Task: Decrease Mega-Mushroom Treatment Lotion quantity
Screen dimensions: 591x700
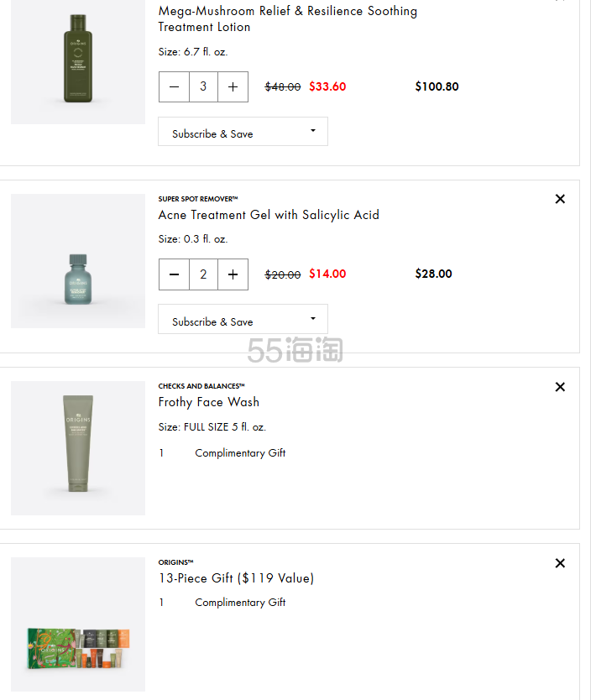Action: tap(174, 86)
